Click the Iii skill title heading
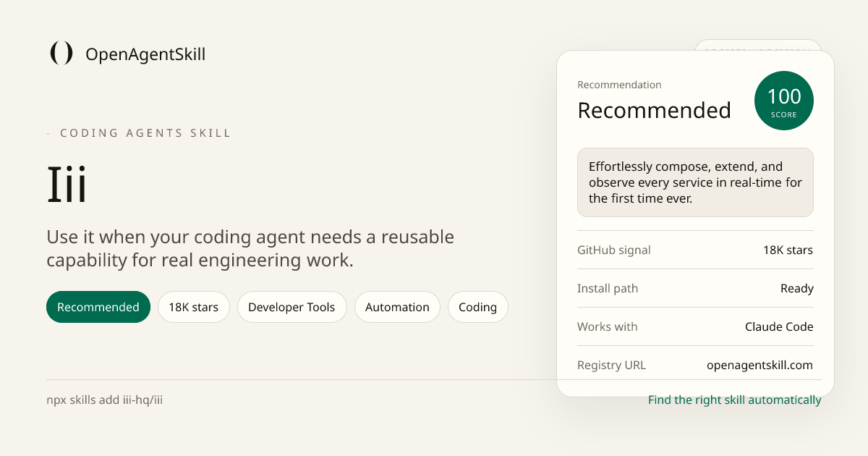Viewport: 868px width, 456px height. tap(67, 185)
